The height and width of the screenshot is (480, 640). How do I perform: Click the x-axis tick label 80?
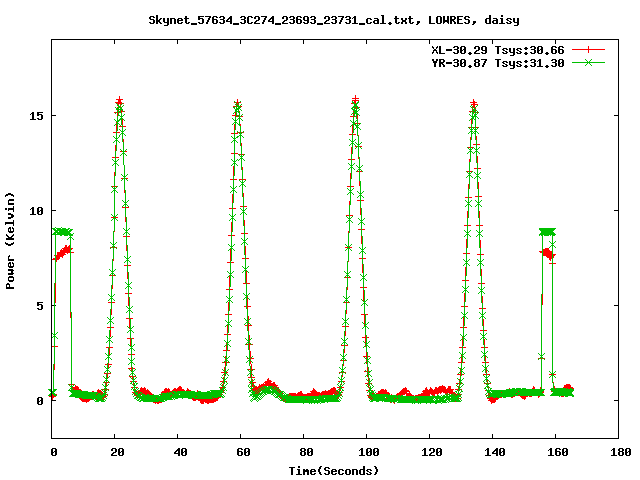point(306,452)
